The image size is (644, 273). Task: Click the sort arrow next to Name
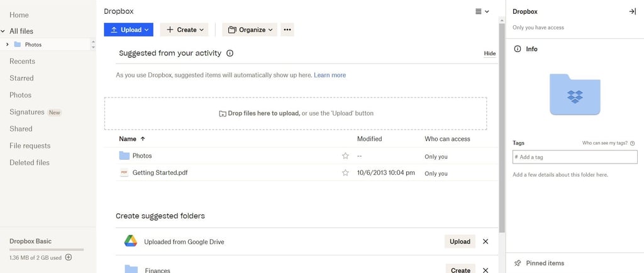(143, 139)
